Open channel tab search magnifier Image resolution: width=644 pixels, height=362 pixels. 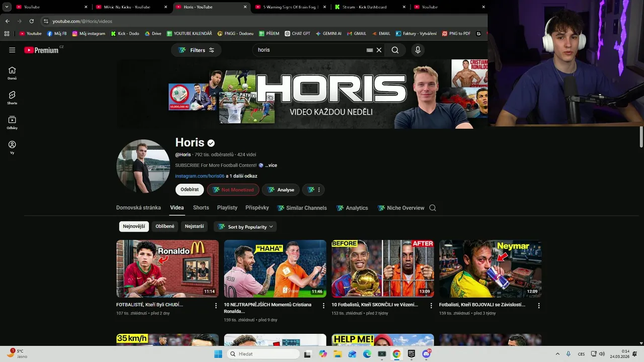point(432,208)
